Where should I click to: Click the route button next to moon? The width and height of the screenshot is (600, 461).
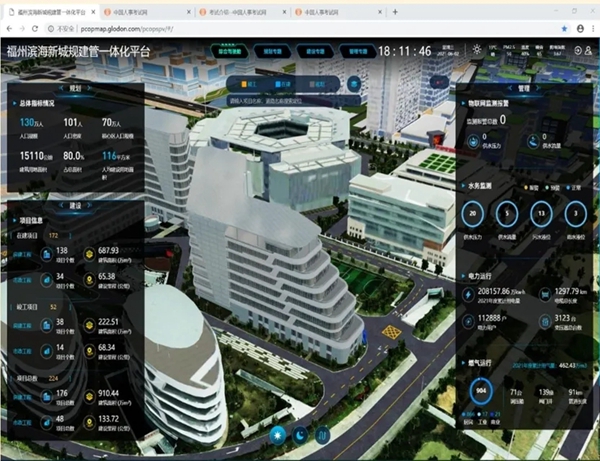click(x=322, y=435)
